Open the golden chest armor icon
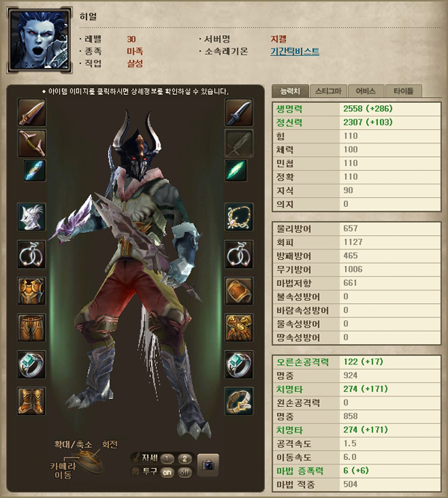448x498 pixels. [31, 290]
